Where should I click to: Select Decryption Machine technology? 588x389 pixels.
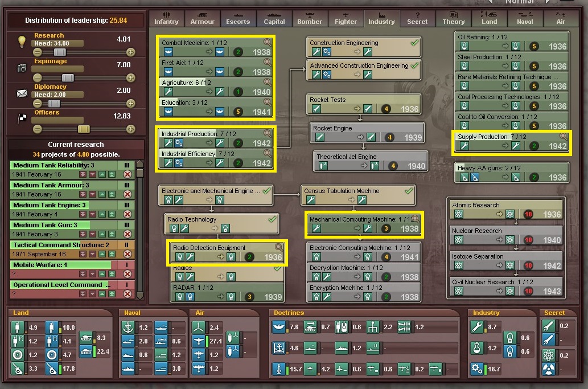click(x=364, y=272)
